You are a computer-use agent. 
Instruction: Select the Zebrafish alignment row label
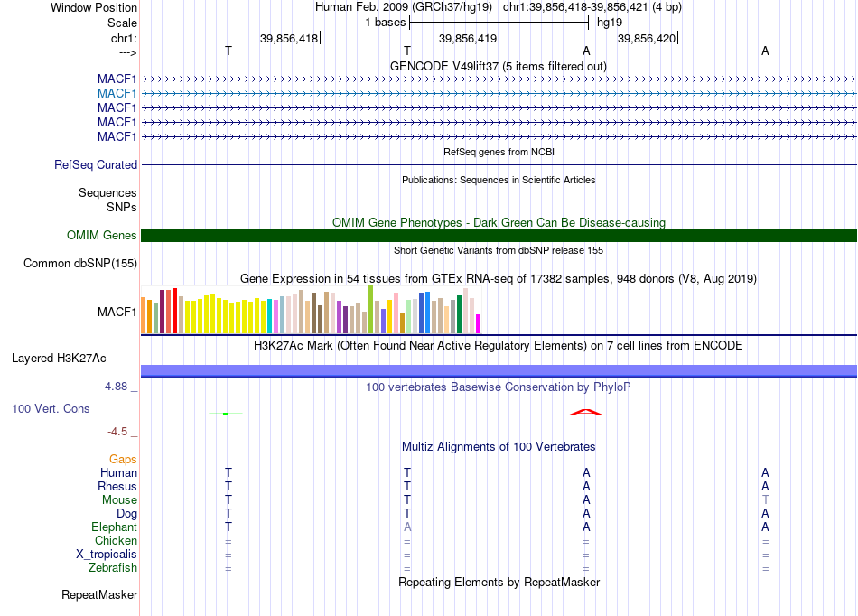click(113, 568)
